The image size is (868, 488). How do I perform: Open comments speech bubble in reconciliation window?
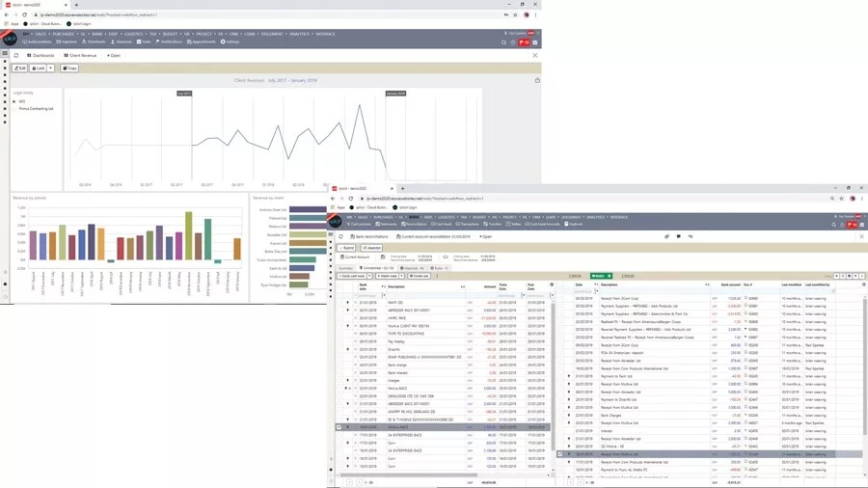[x=679, y=236]
